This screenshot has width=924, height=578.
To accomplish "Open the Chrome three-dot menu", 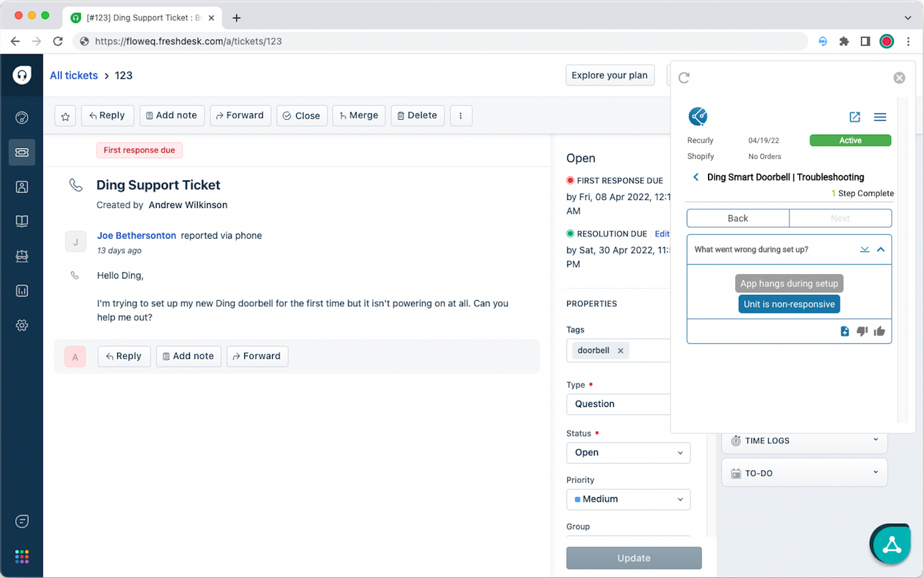I will 908,41.
